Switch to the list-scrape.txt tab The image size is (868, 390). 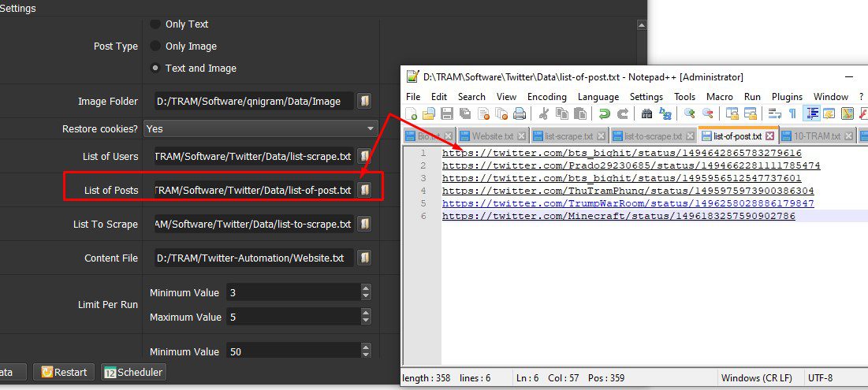[x=569, y=136]
